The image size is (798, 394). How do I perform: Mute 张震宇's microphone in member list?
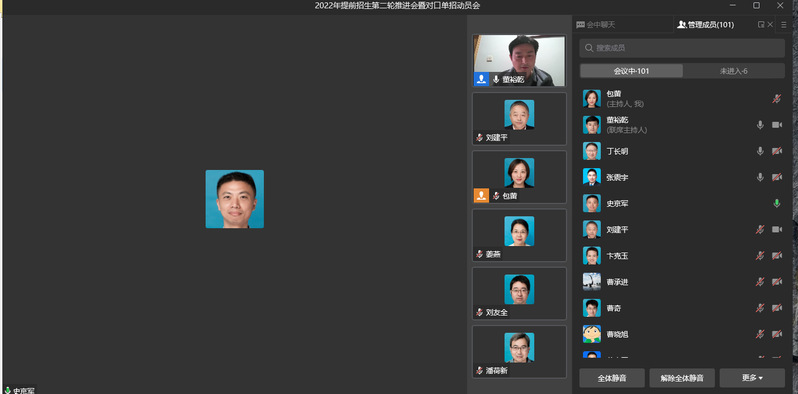(x=760, y=177)
